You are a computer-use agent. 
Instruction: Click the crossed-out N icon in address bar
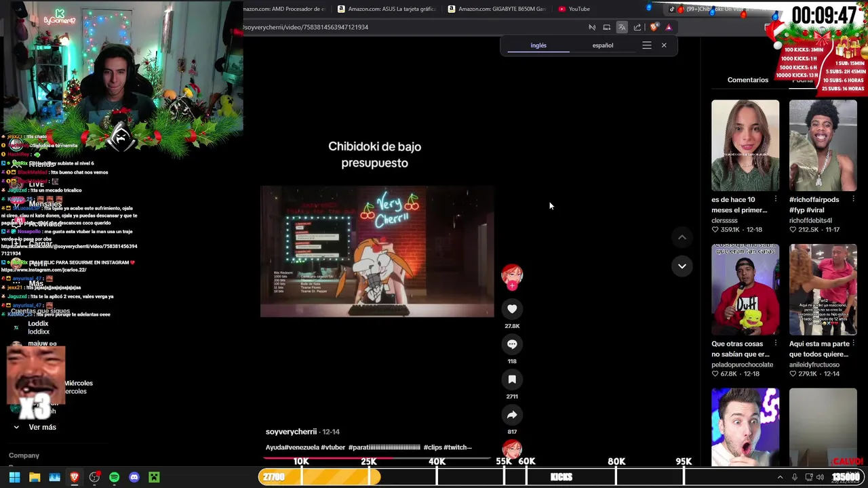click(592, 27)
